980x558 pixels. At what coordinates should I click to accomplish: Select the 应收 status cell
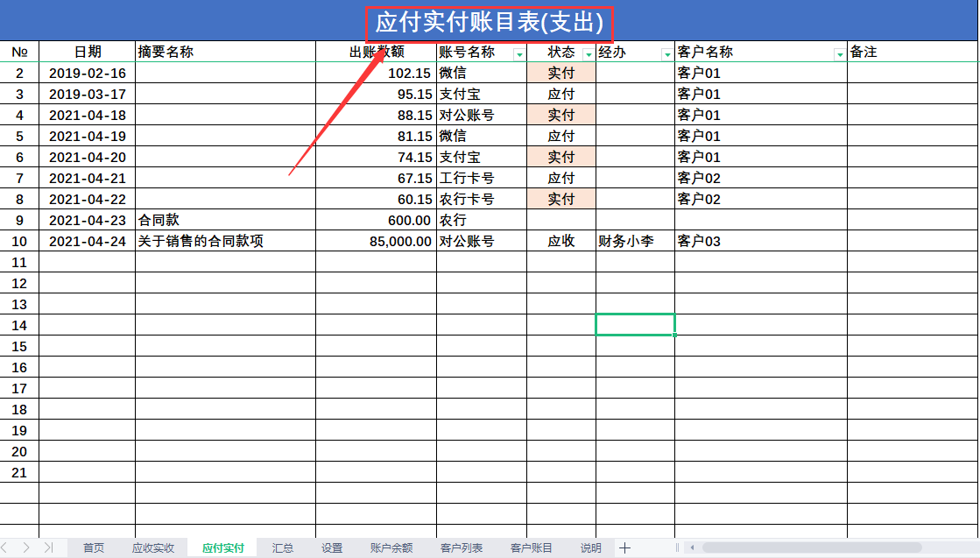coord(561,241)
